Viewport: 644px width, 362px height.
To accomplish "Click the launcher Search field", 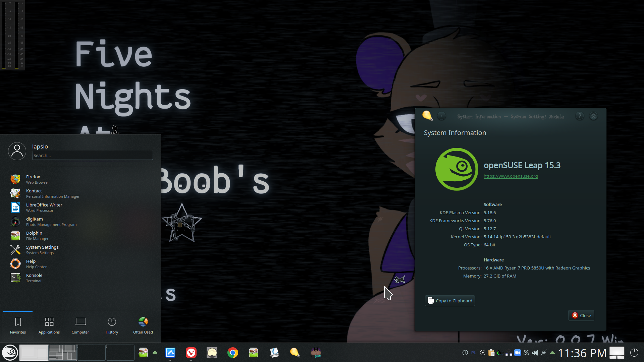I will coord(93,156).
